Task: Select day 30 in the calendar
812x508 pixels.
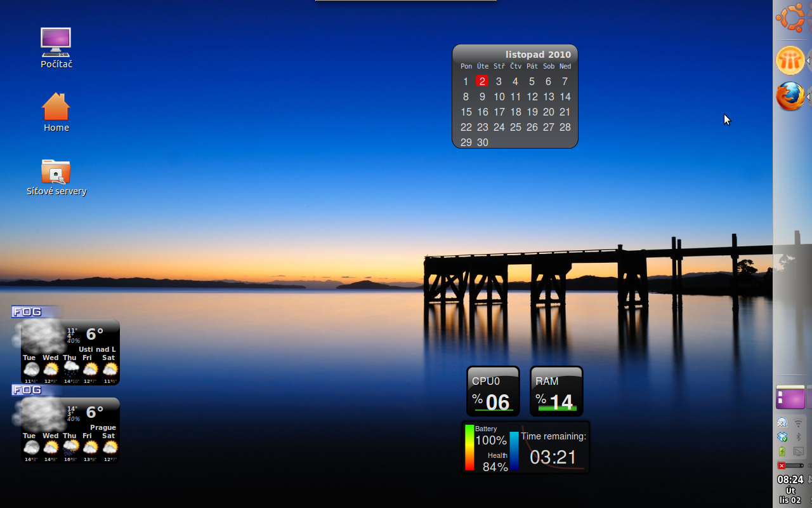Action: point(483,142)
